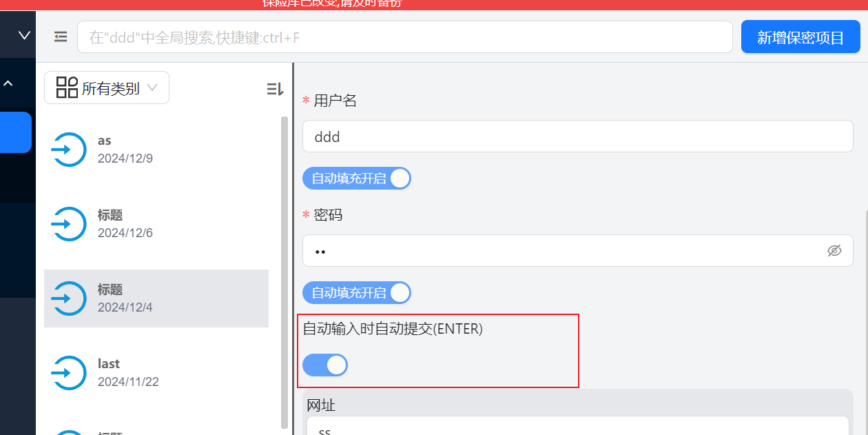This screenshot has height=435, width=868.
Task: Select the "last" entry dated 2024/11/22
Action: pyautogui.click(x=156, y=373)
